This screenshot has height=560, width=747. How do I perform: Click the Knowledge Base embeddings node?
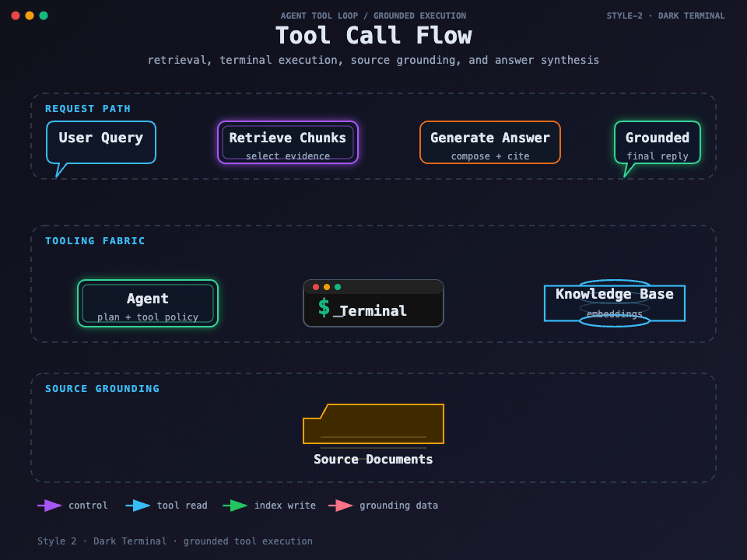(x=615, y=303)
